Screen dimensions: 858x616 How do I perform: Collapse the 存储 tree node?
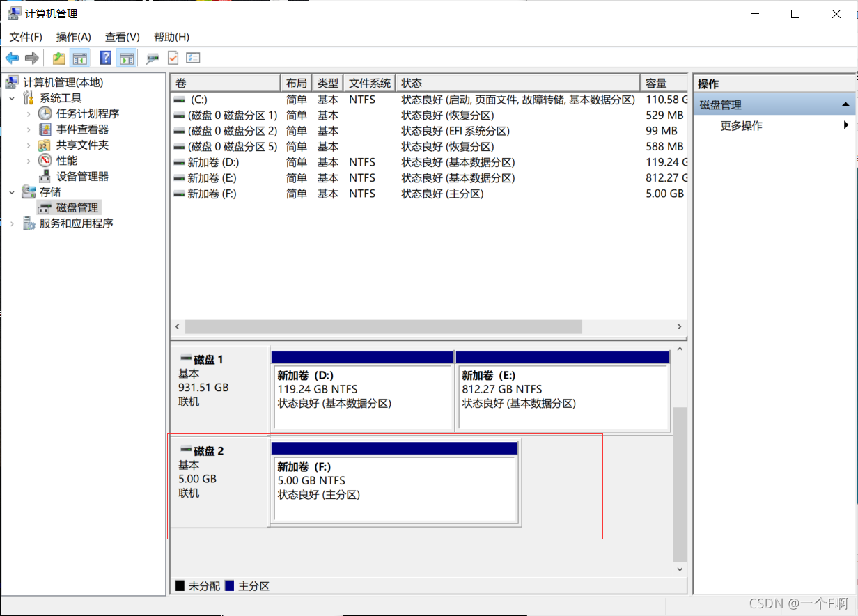click(x=12, y=191)
